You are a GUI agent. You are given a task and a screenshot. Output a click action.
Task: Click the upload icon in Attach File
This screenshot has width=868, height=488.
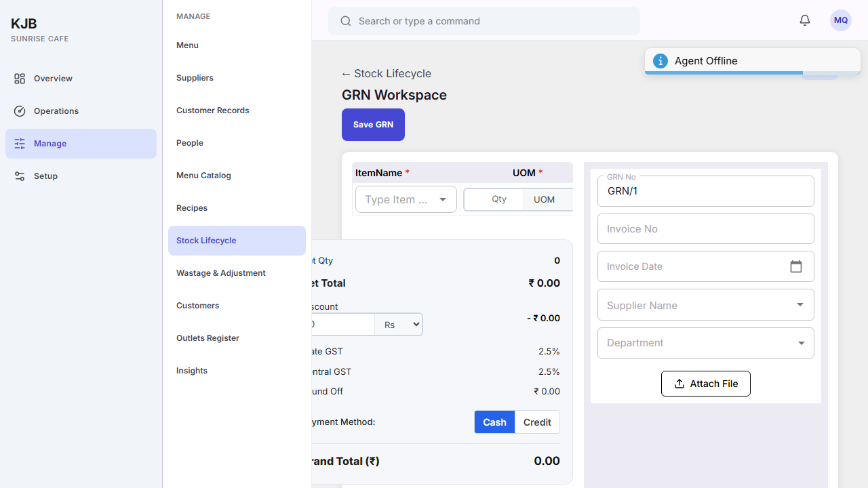pos(679,384)
